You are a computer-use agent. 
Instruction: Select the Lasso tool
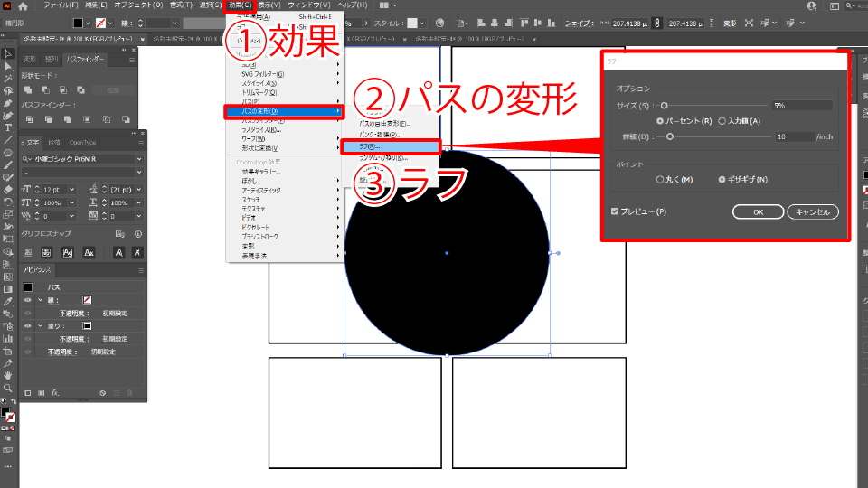8,90
